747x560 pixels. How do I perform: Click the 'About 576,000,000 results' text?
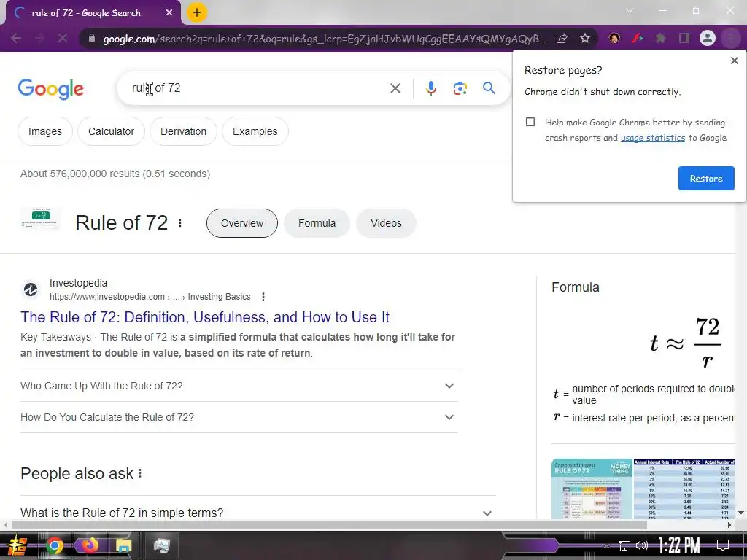click(115, 174)
